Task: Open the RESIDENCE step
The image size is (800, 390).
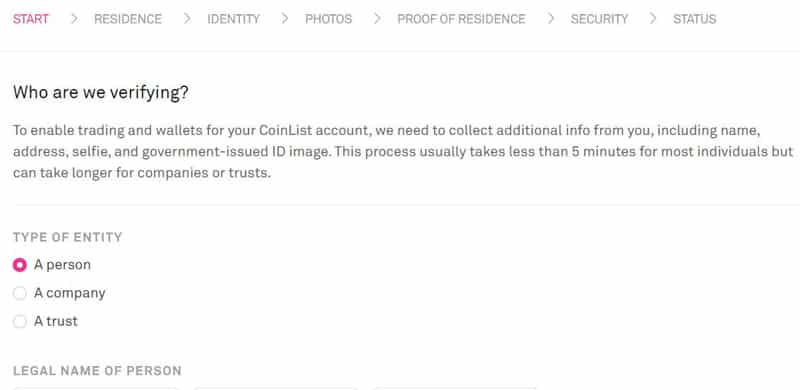Action: click(x=128, y=19)
